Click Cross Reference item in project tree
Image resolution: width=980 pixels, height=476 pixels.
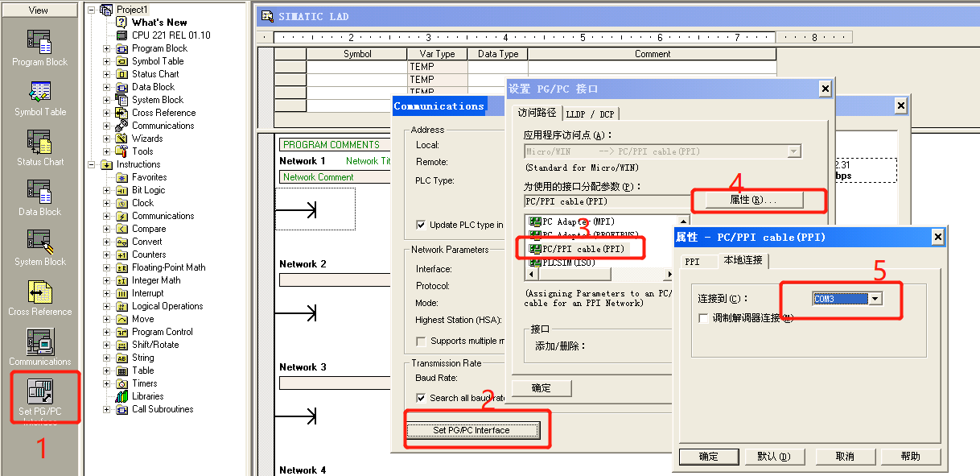point(163,113)
